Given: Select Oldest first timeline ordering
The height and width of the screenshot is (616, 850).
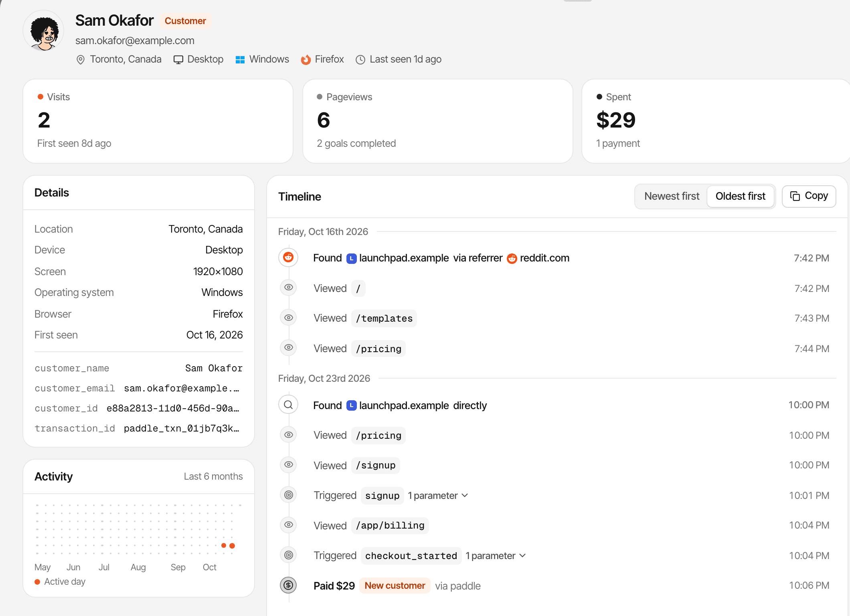Looking at the screenshot, I should click(x=740, y=196).
